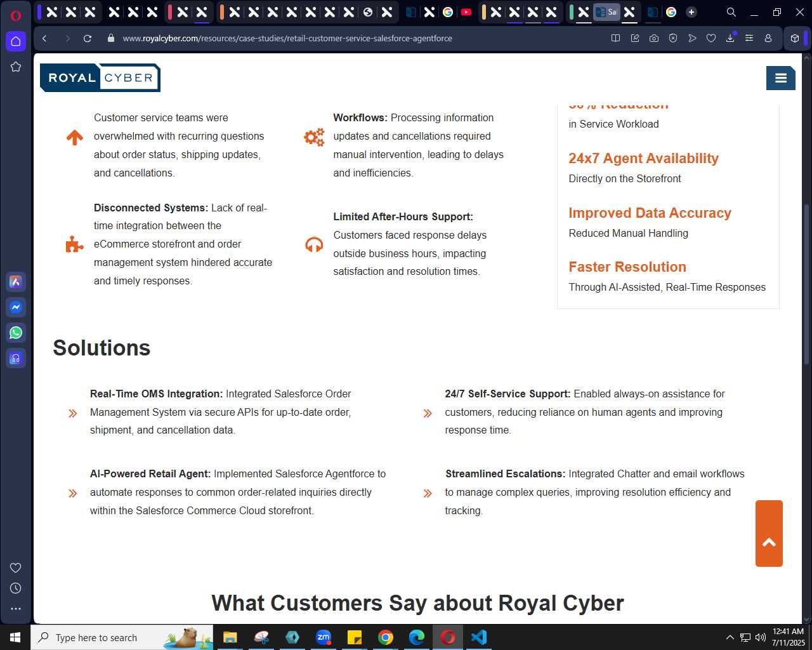Open the Opera Start Page home icon
This screenshot has height=650, width=812.
coord(16,41)
